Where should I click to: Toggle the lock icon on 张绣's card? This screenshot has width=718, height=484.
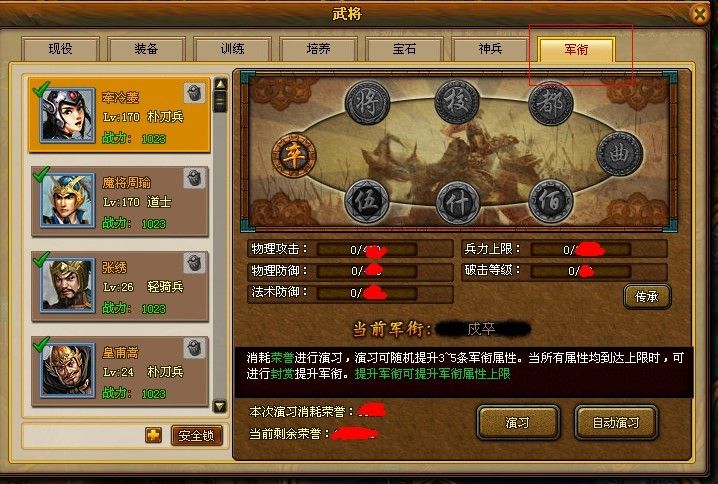pos(194,263)
